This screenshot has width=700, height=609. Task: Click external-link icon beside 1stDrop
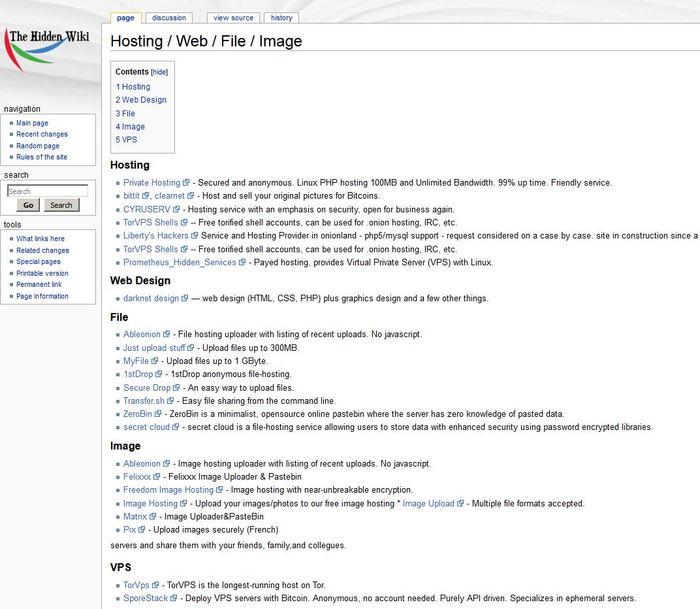tap(159, 374)
